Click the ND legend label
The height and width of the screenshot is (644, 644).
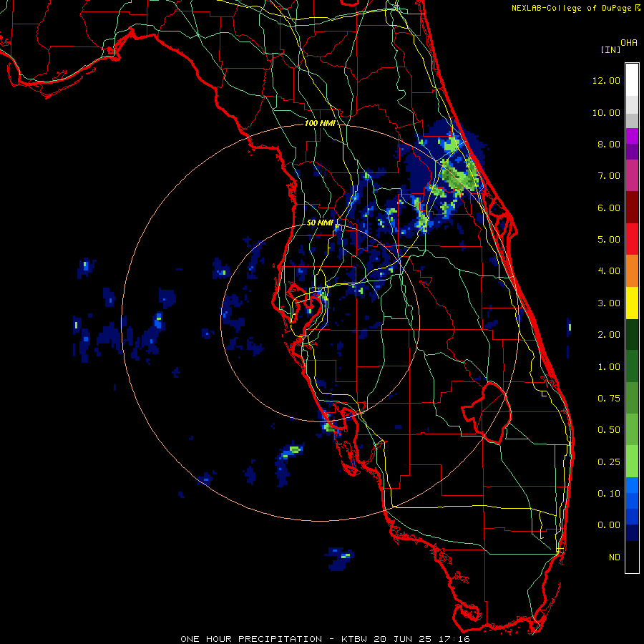click(615, 557)
